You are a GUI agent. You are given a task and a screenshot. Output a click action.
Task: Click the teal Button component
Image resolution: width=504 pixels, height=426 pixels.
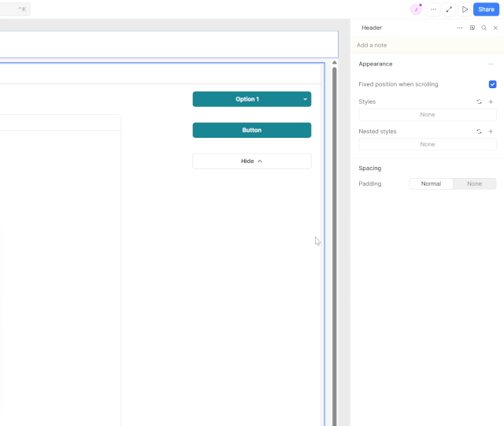tap(252, 130)
